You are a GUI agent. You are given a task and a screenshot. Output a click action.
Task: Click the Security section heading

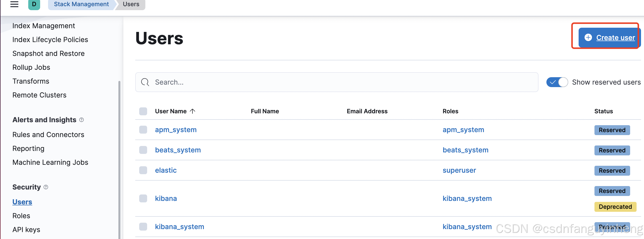tap(27, 187)
